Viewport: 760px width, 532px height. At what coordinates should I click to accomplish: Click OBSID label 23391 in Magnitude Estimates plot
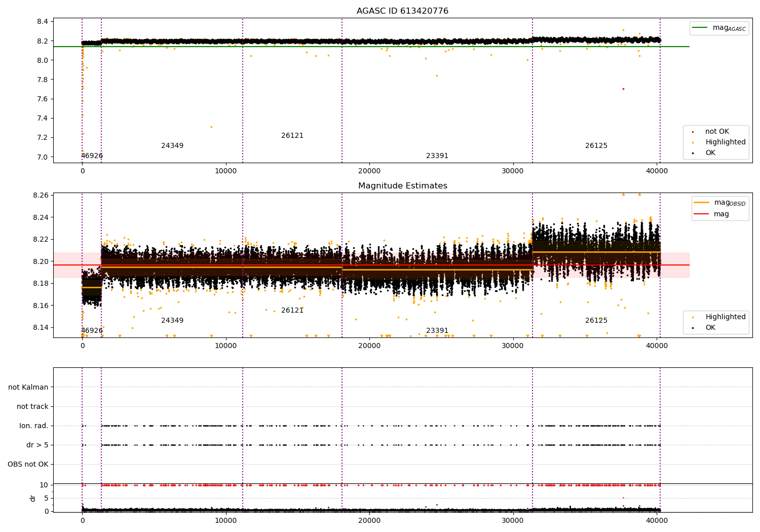[x=437, y=331]
